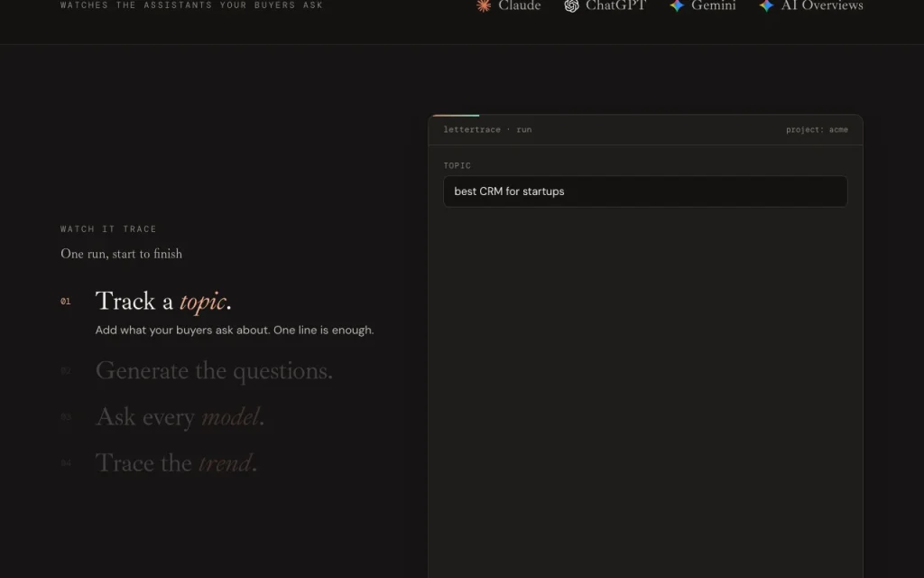Click the 'WATCH IT TRACE' heading
The height and width of the screenshot is (578, 924).
[x=108, y=228]
